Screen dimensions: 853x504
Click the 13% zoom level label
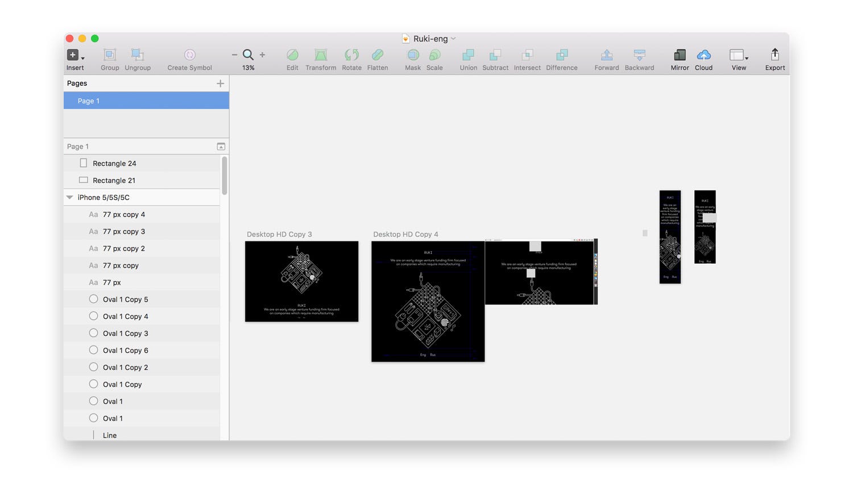pyautogui.click(x=248, y=68)
